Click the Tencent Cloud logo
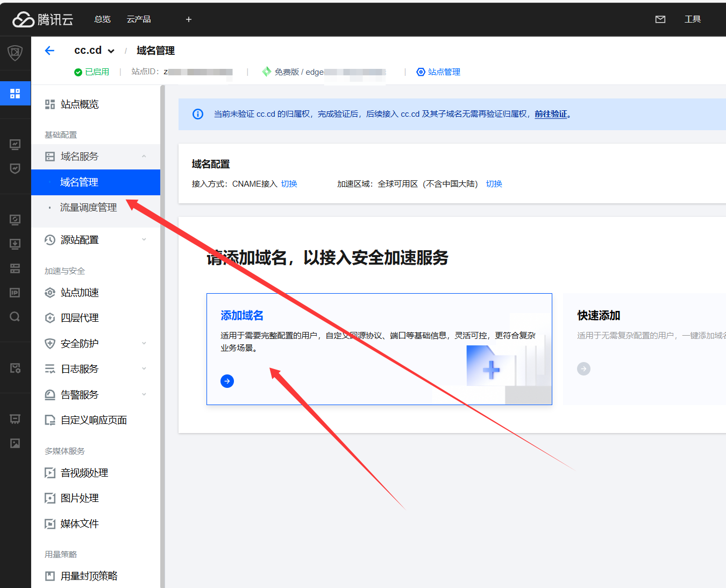 (42, 19)
